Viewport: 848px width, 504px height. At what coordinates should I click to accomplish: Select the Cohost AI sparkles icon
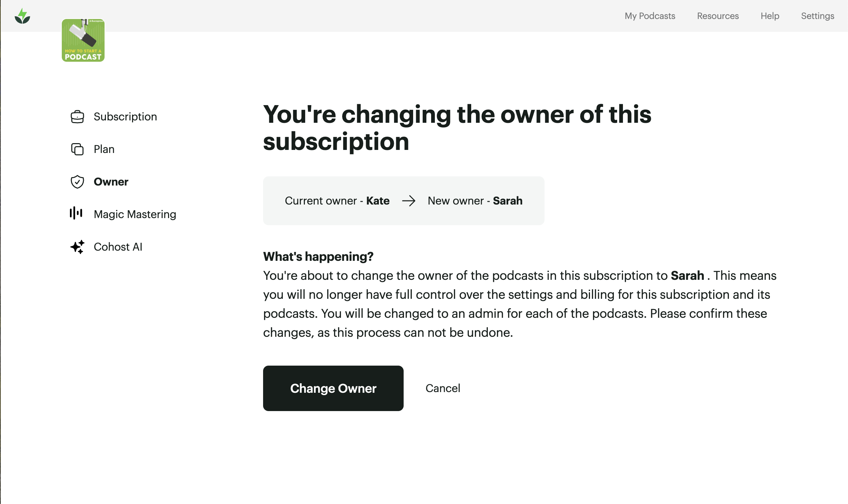pos(77,247)
